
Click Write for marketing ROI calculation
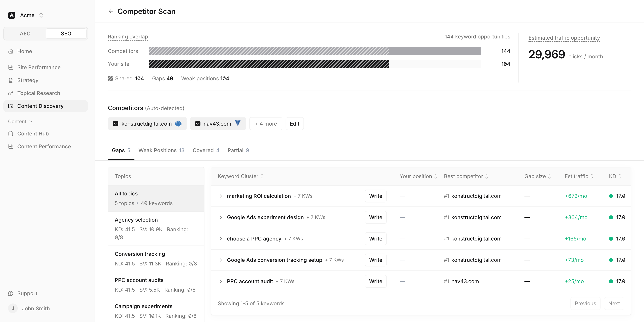pyautogui.click(x=376, y=196)
